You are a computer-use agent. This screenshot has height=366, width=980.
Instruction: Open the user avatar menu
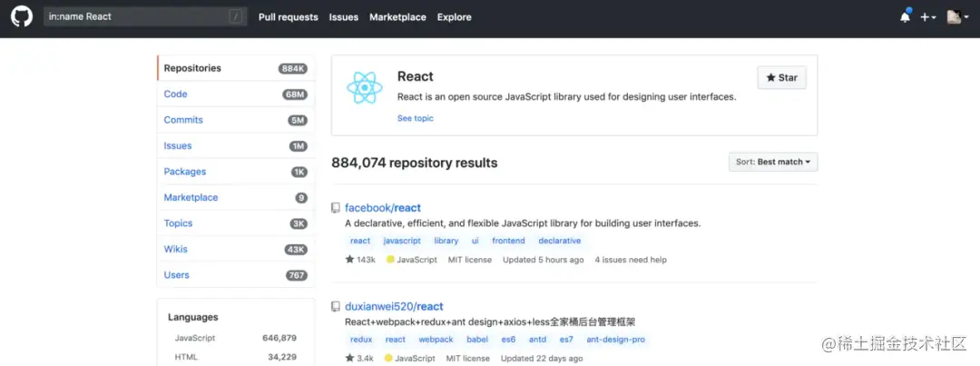(x=957, y=17)
